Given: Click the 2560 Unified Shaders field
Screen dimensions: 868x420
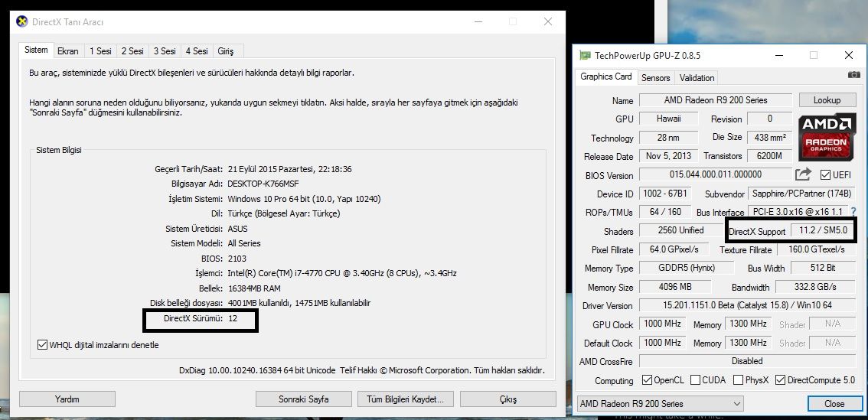Looking at the screenshot, I should (681, 230).
